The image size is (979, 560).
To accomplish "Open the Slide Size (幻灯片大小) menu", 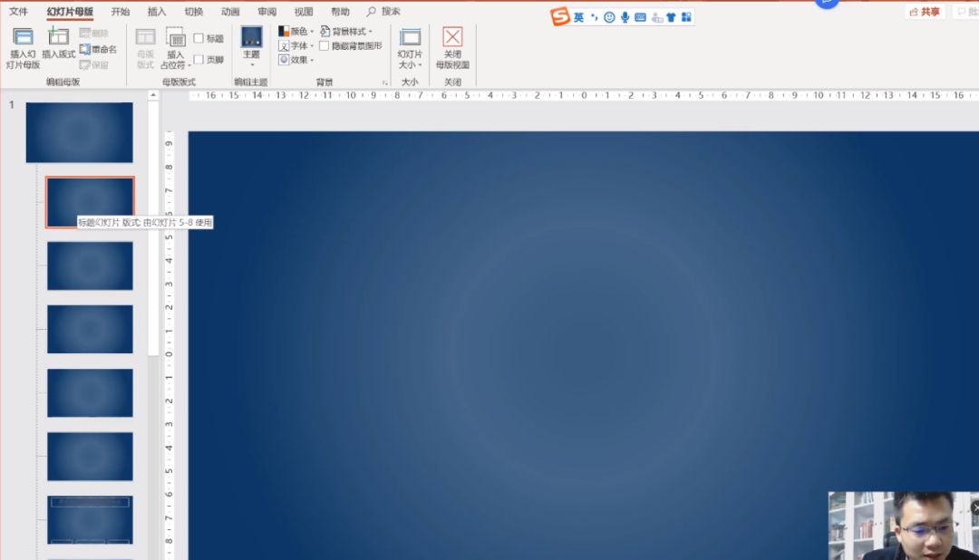I will (411, 48).
